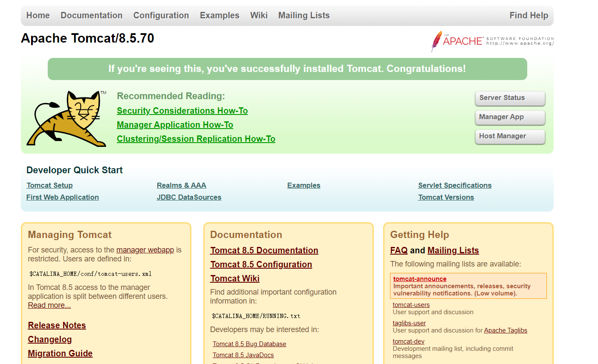The height and width of the screenshot is (364, 598).
Task: Open Mailing Lists in the top navigation
Action: click(304, 15)
